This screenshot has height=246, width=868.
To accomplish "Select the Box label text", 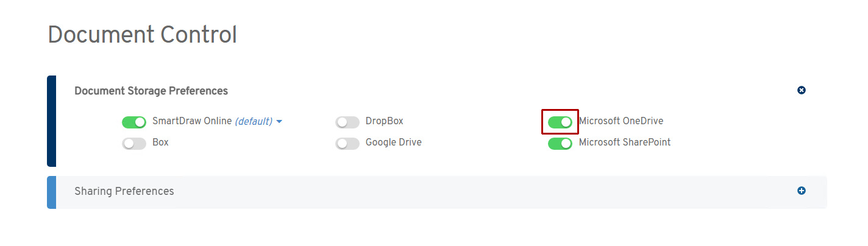I will coord(160,142).
